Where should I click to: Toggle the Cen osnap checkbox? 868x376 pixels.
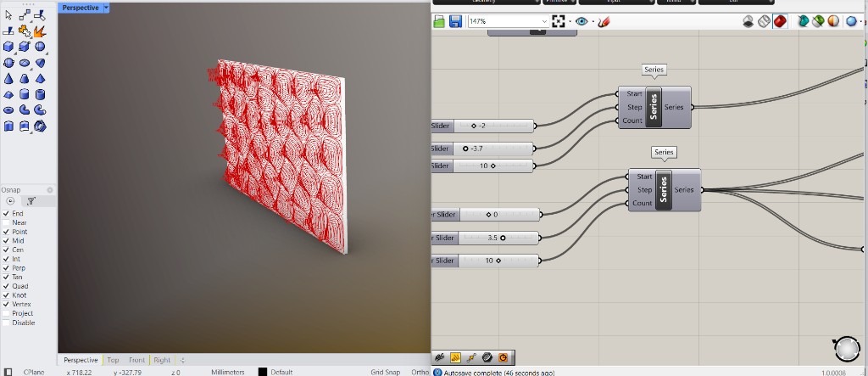(6, 250)
